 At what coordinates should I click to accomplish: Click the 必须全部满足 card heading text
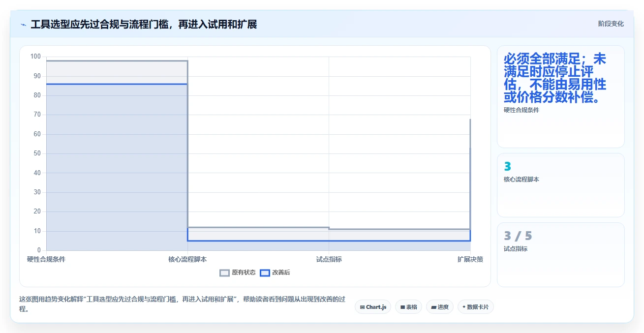555,78
